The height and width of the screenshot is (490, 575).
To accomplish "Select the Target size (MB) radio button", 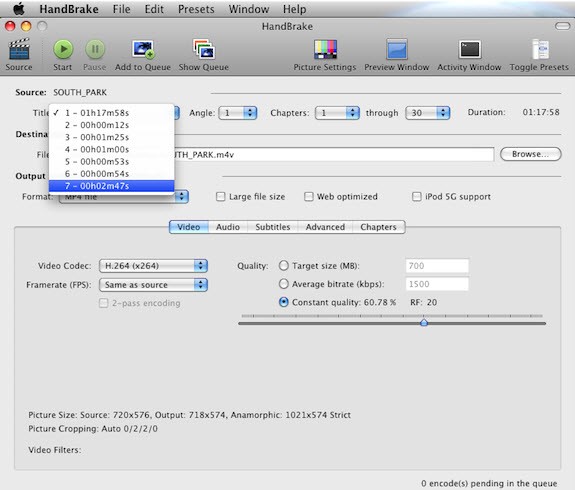I will pyautogui.click(x=283, y=266).
